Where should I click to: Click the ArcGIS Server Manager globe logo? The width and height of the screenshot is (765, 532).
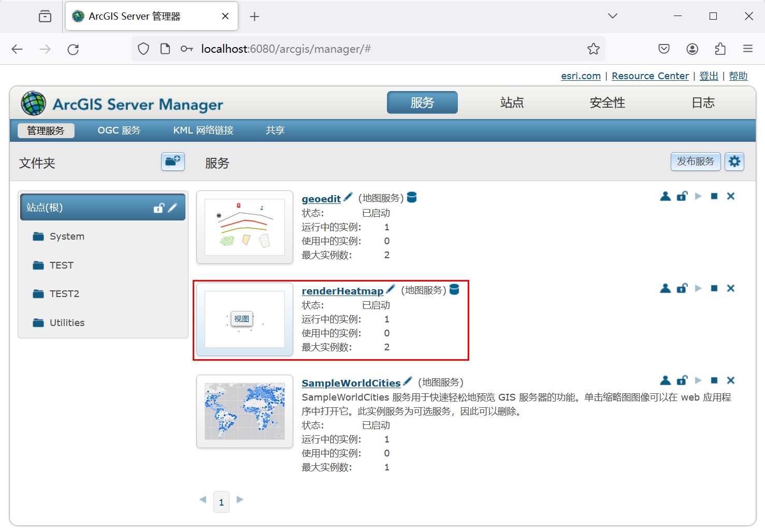tap(34, 103)
